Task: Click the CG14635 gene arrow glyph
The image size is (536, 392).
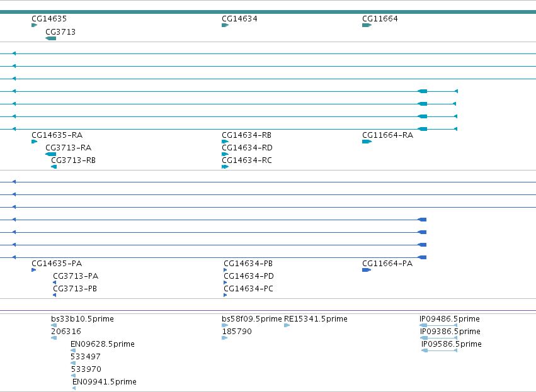Action: click(34, 25)
